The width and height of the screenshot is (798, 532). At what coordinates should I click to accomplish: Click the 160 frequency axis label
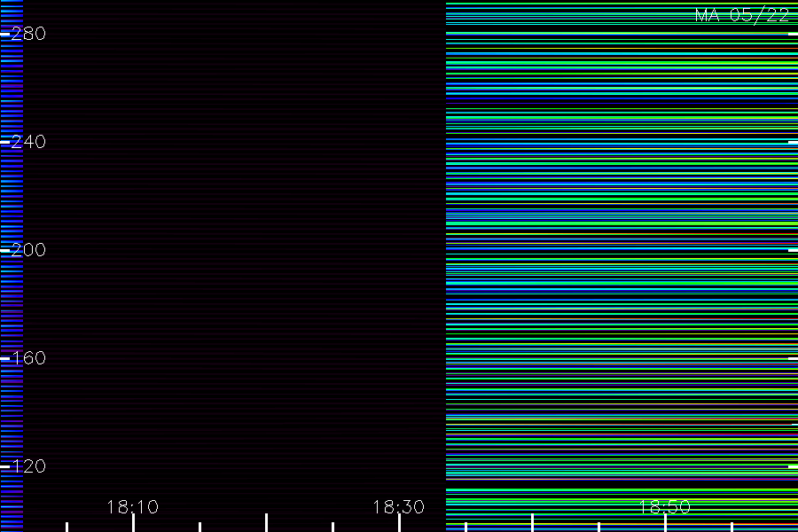pyautogui.click(x=28, y=358)
